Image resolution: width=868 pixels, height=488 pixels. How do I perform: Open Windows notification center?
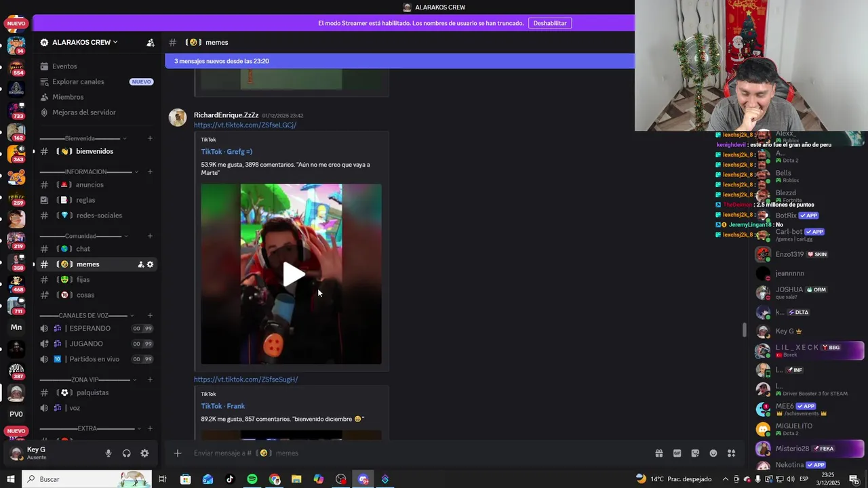pyautogui.click(x=855, y=479)
